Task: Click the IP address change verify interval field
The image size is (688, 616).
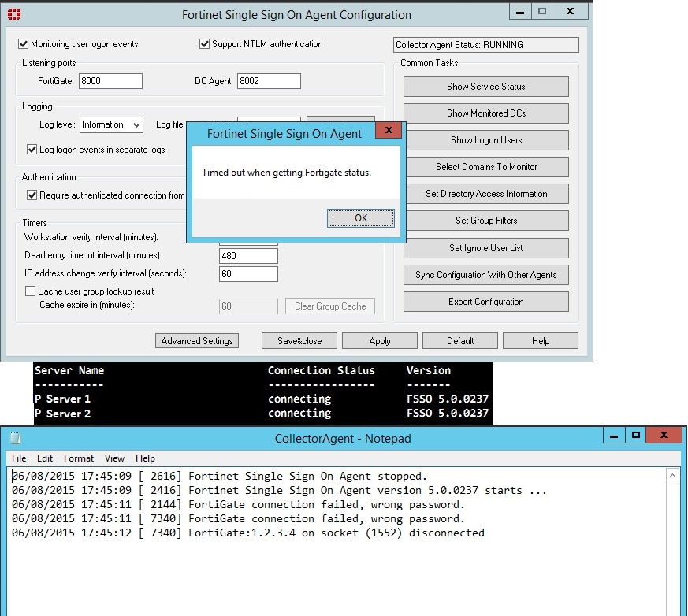Action: tap(248, 274)
